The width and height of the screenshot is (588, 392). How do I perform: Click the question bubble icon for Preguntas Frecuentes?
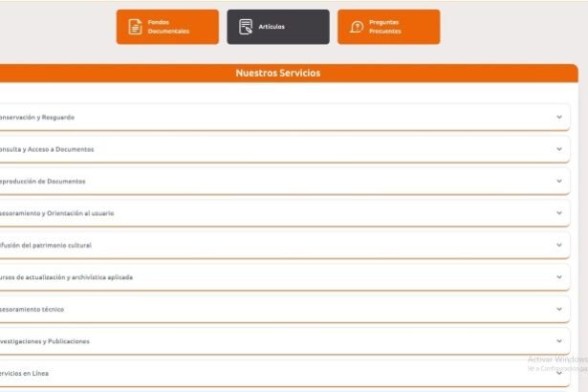click(357, 27)
